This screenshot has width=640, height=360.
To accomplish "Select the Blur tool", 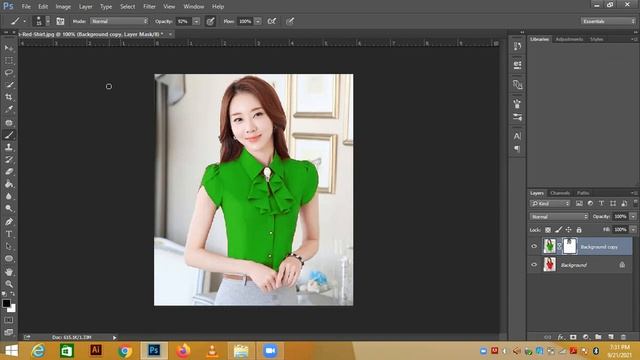I will [9, 196].
